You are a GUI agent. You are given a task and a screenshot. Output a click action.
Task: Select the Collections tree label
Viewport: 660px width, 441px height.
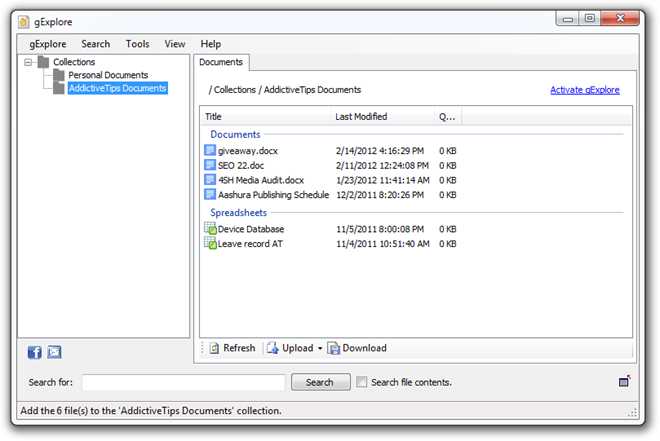pos(74,62)
